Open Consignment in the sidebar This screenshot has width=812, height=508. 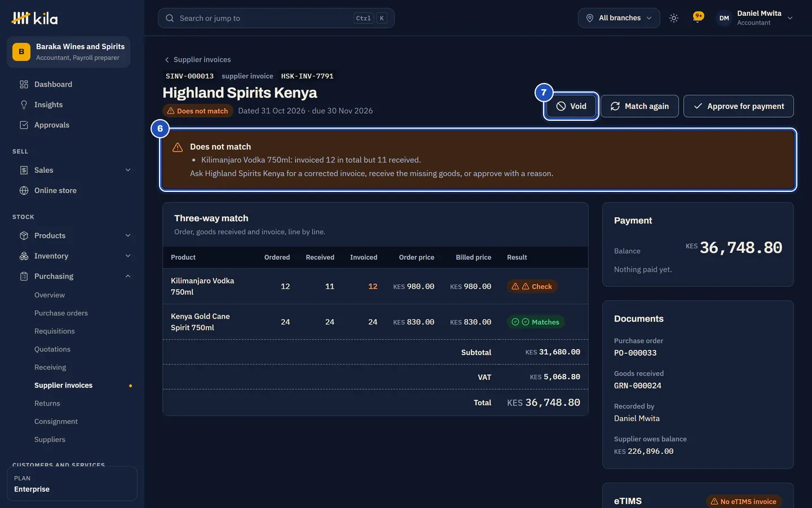pos(56,422)
